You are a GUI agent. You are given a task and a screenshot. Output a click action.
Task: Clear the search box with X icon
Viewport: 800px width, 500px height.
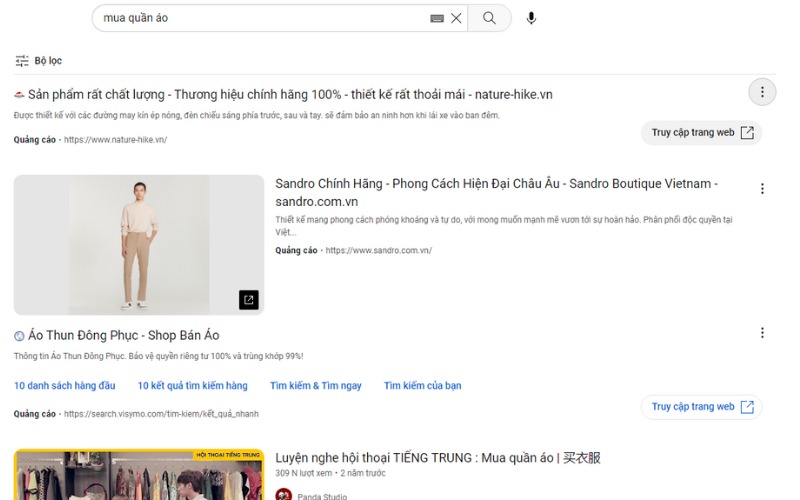coord(456,18)
